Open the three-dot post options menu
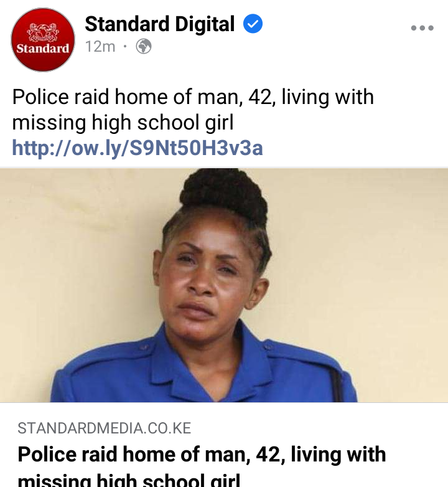Image resolution: width=448 pixels, height=487 pixels. pyautogui.click(x=422, y=28)
